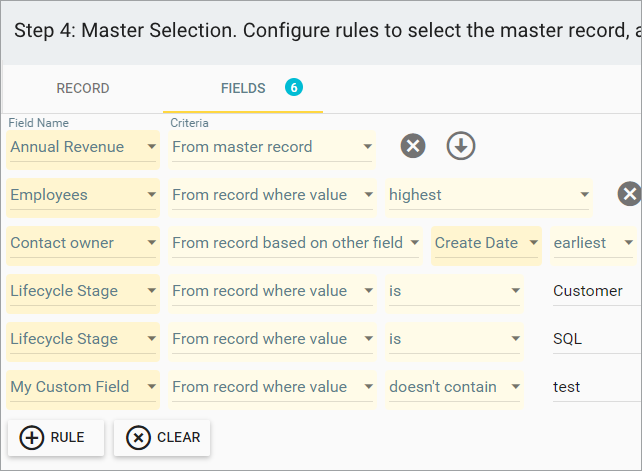Image resolution: width=642 pixels, height=471 pixels.
Task: Switch to the RECORD tab
Action: 83,88
